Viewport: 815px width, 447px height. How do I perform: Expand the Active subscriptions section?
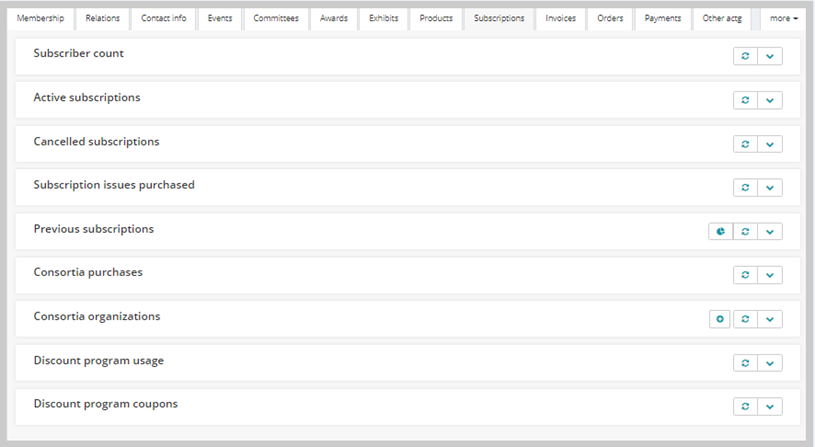pos(770,100)
